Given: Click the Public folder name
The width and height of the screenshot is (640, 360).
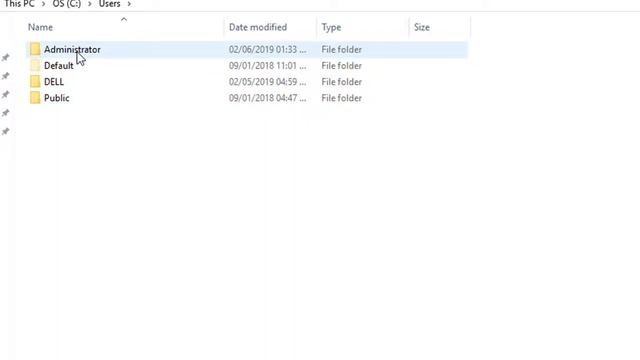Looking at the screenshot, I should (57, 98).
